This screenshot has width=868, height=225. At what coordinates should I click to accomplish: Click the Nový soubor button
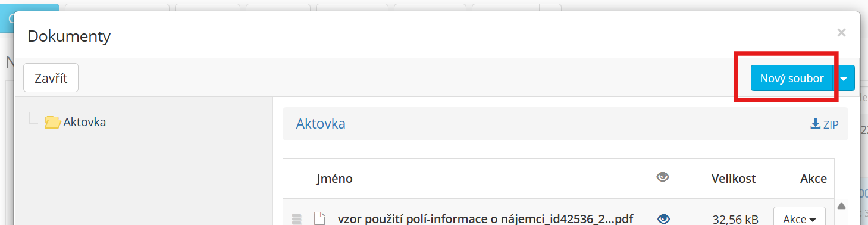792,78
